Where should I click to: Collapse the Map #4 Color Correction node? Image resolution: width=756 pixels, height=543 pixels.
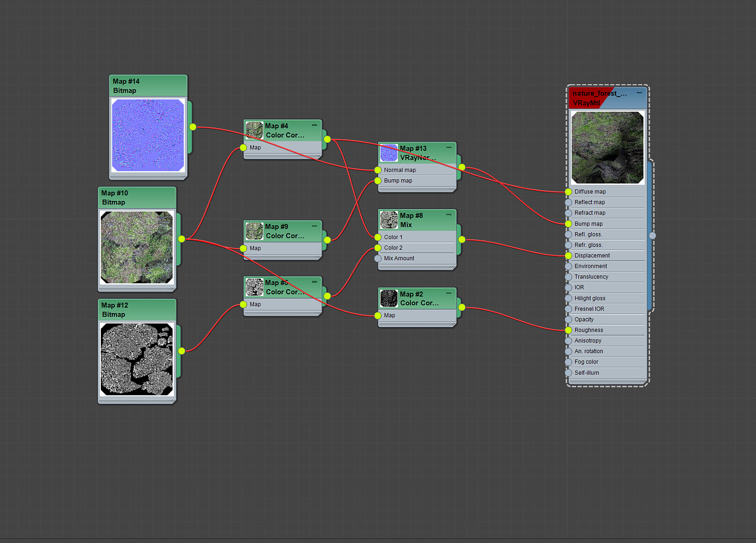pos(314,125)
